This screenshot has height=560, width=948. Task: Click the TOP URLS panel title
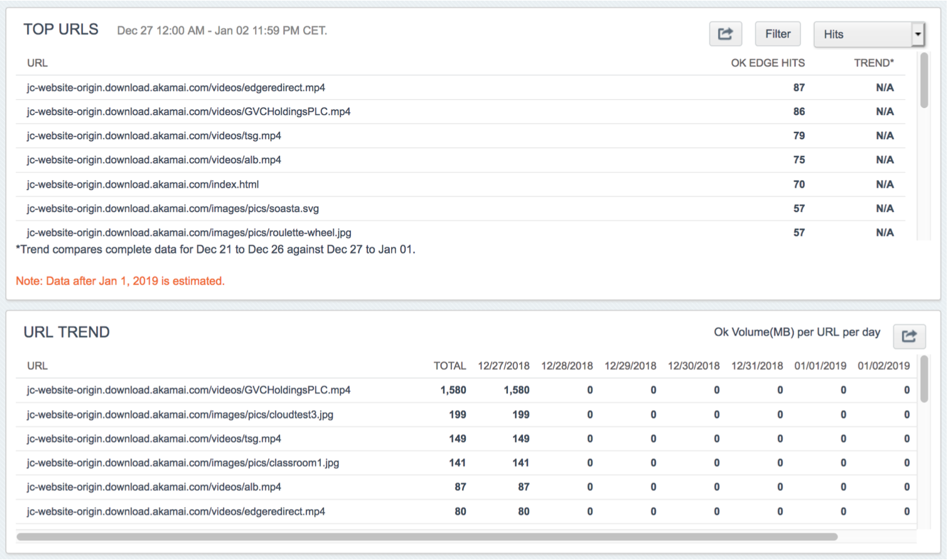[x=61, y=30]
